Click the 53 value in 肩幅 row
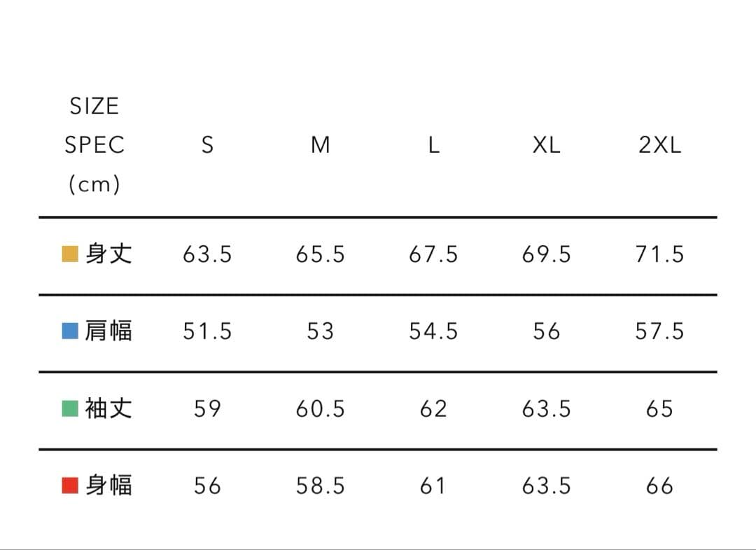Viewport: 756px width, 550px height. [320, 331]
